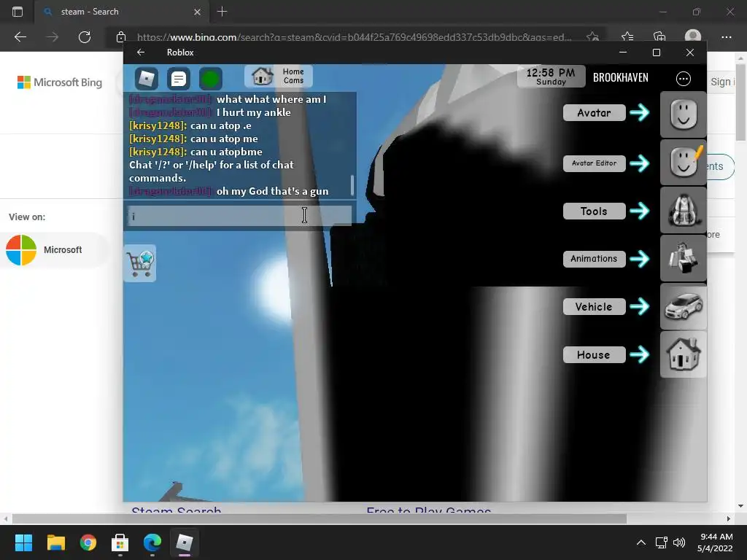Click the Tools label button
The height and width of the screenshot is (560, 747).
point(594,211)
